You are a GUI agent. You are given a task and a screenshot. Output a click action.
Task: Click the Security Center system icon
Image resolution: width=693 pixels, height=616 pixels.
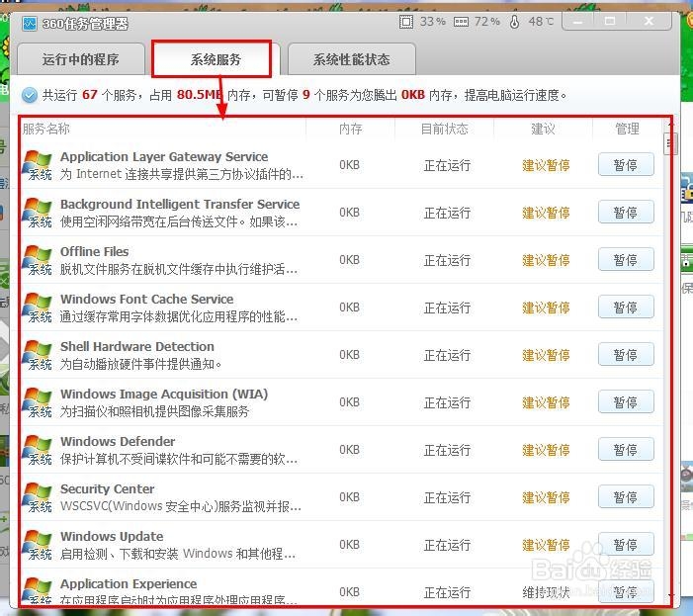point(38,497)
